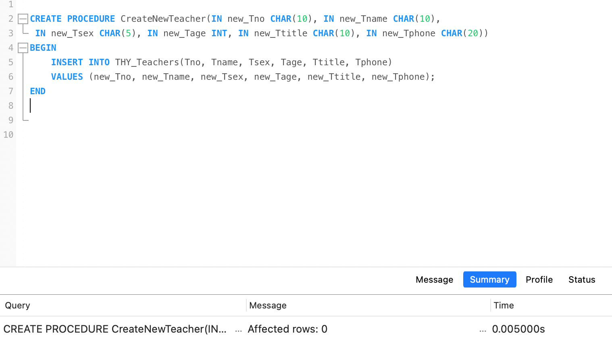The width and height of the screenshot is (612, 364).
Task: Click the Message column header in results table
Action: point(268,305)
